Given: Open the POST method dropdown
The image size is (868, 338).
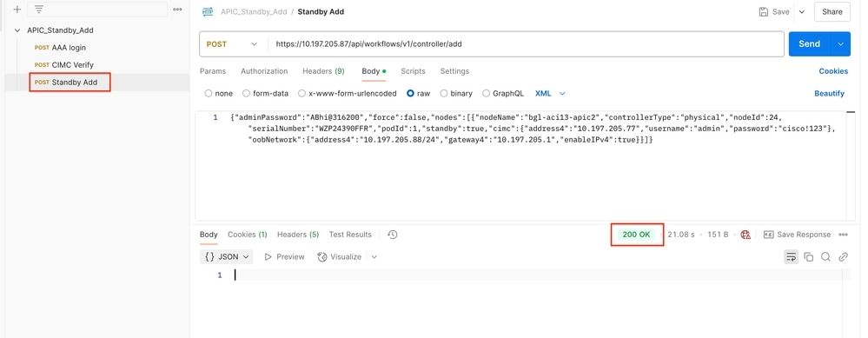Looking at the screenshot, I should [x=233, y=44].
